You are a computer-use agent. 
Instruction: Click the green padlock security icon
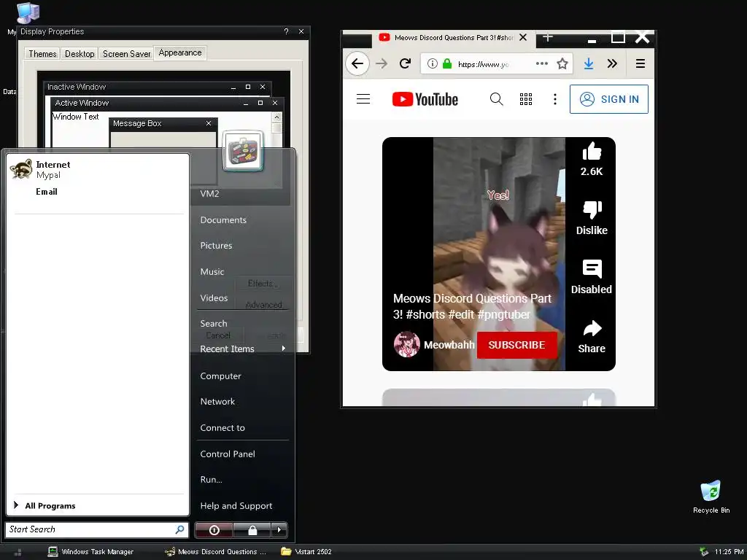tap(447, 63)
